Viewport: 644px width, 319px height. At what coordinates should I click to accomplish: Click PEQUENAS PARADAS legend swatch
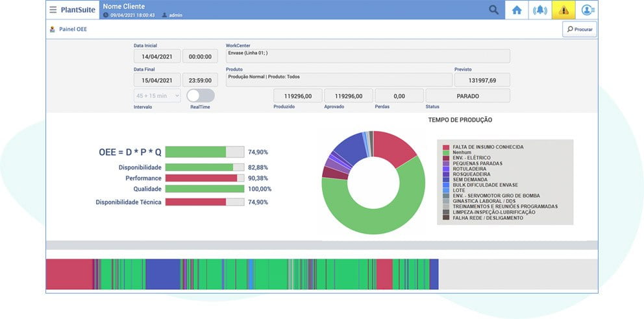[x=446, y=163]
